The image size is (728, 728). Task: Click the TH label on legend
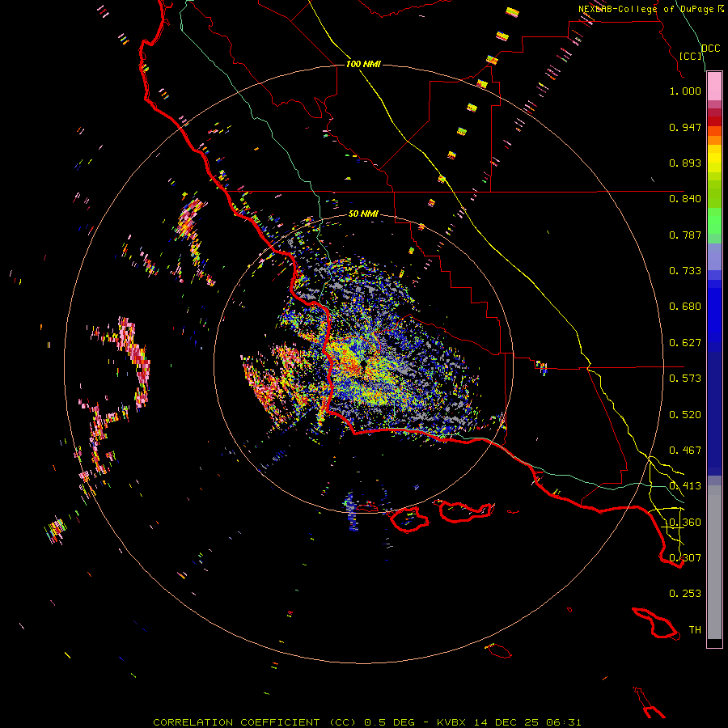pos(695,630)
